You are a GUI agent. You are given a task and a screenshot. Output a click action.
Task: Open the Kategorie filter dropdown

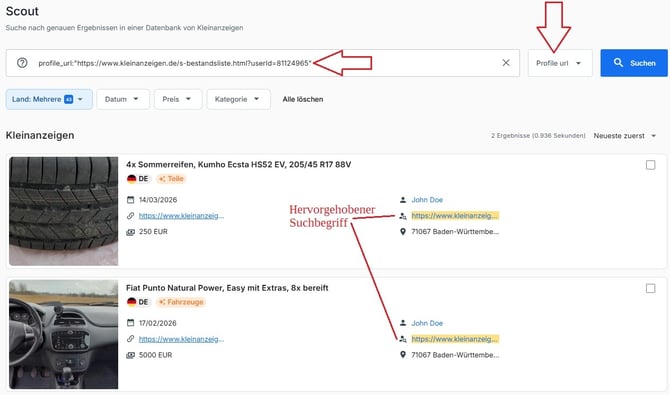(x=238, y=99)
